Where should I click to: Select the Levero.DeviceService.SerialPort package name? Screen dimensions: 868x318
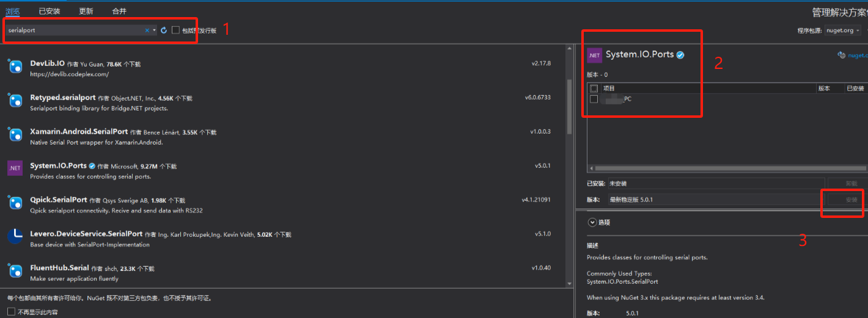86,234
